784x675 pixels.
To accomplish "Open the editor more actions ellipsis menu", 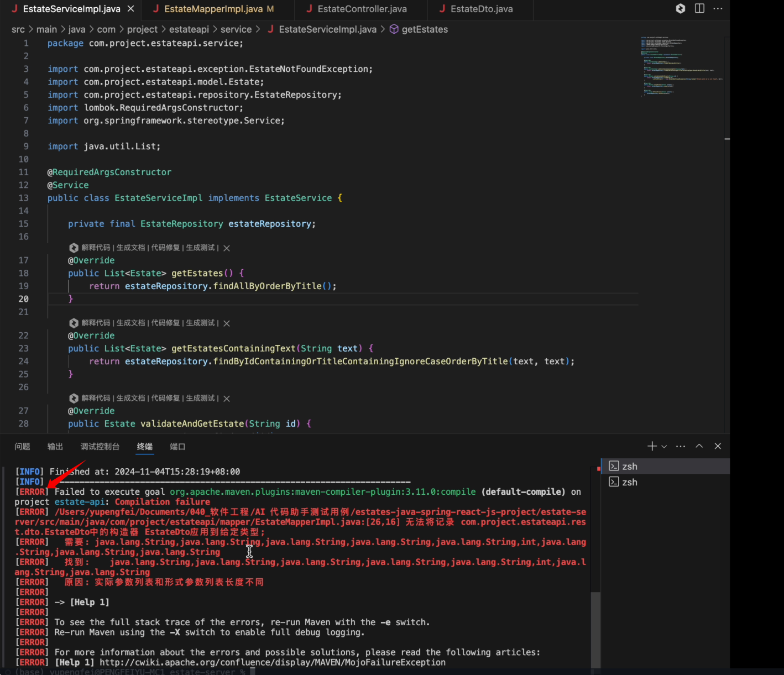I will (x=718, y=8).
